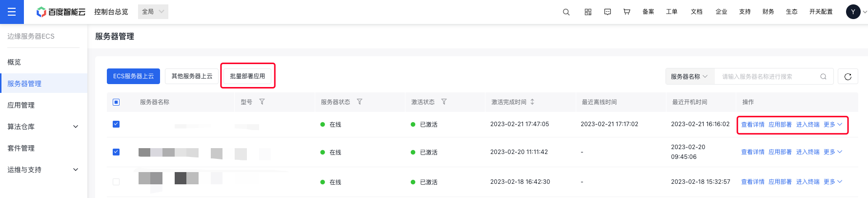The height and width of the screenshot is (198, 868).
Task: Sort by 激活完成时间 column
Action: [x=532, y=102]
